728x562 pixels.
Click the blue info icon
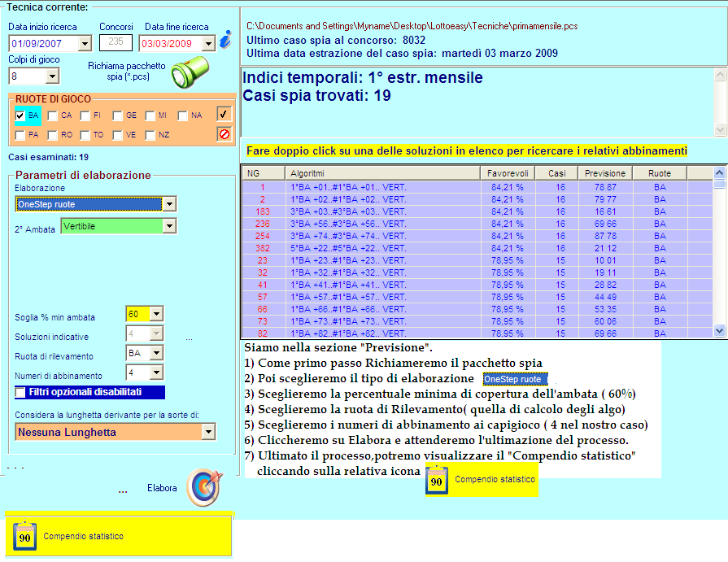click(x=225, y=40)
